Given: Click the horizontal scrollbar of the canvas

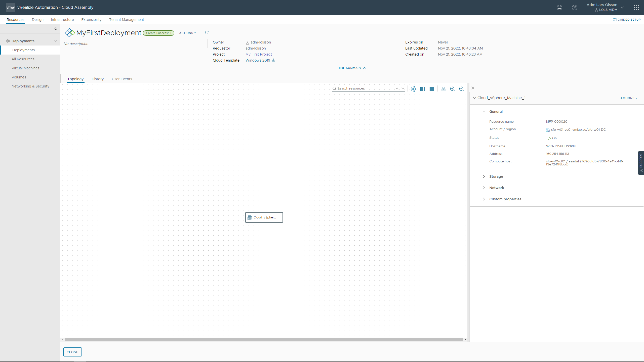Looking at the screenshot, I should tap(264, 340).
